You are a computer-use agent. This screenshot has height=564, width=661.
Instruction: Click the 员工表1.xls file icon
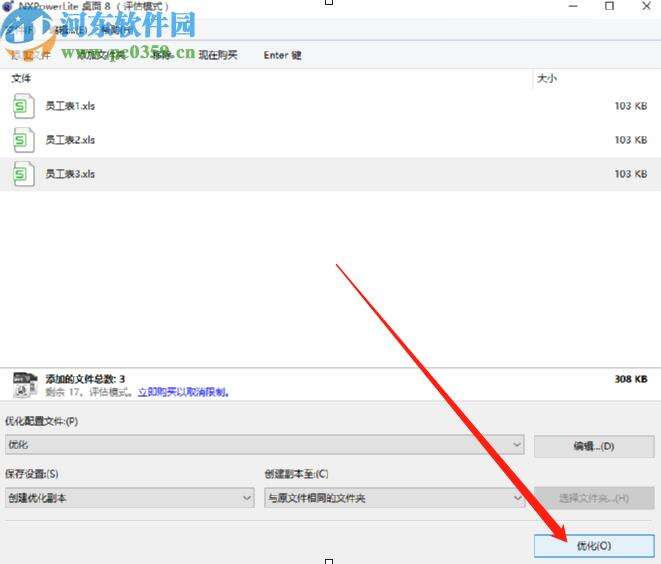(23, 106)
